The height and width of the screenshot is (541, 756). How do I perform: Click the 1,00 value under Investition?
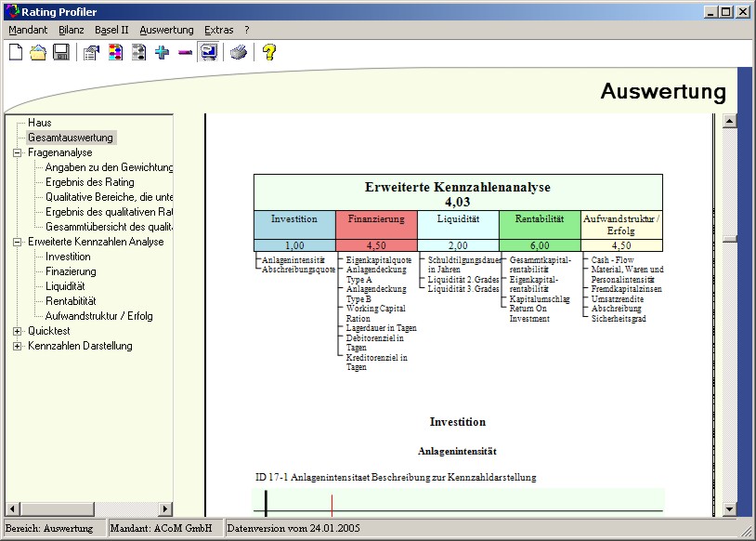click(x=294, y=245)
